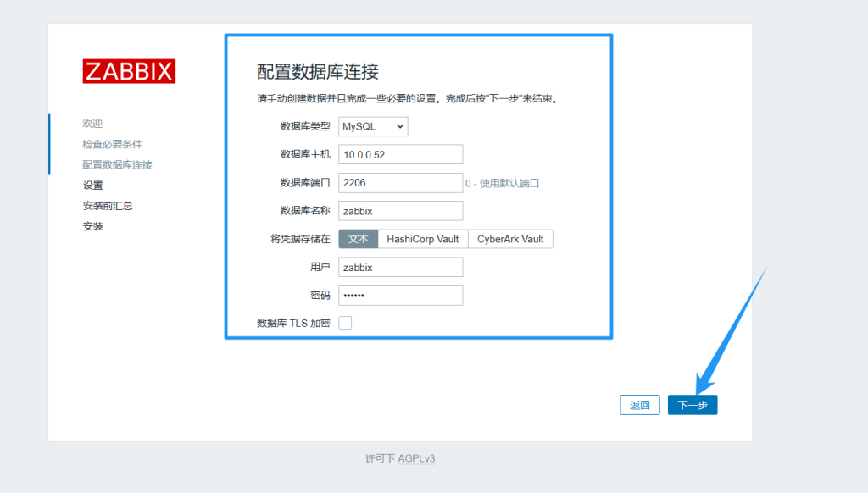
Task: Focus the 密码 password field
Action: tap(400, 295)
